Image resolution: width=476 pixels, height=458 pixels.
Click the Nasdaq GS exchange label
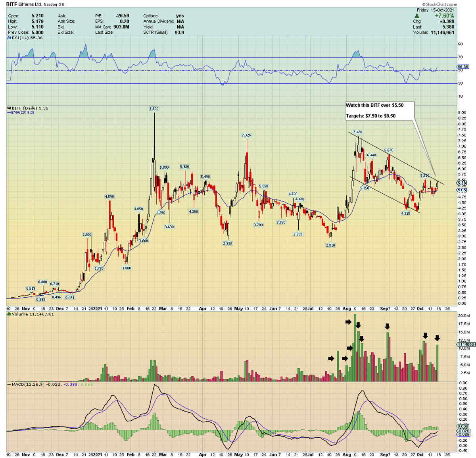(x=54, y=4)
